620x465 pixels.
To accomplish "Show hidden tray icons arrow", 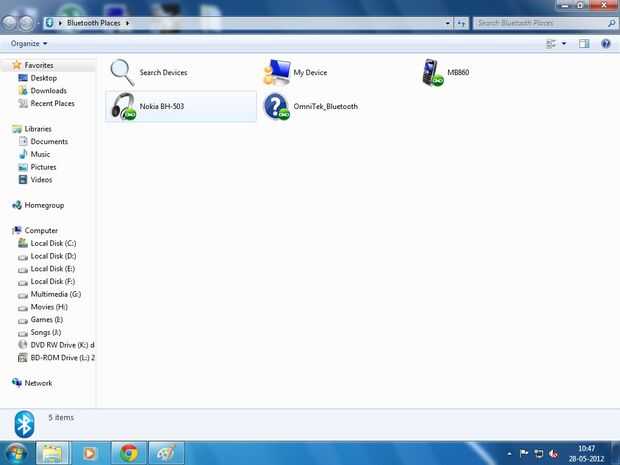I will (x=509, y=454).
